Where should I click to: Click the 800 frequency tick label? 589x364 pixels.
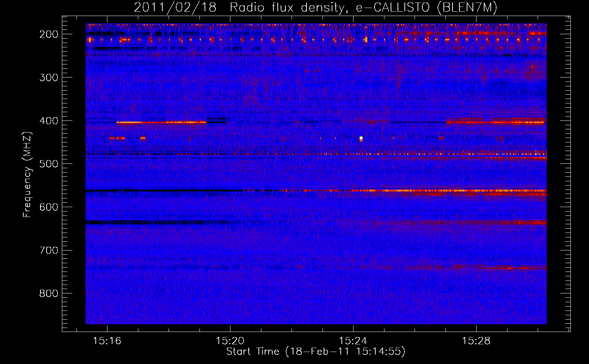(48, 293)
